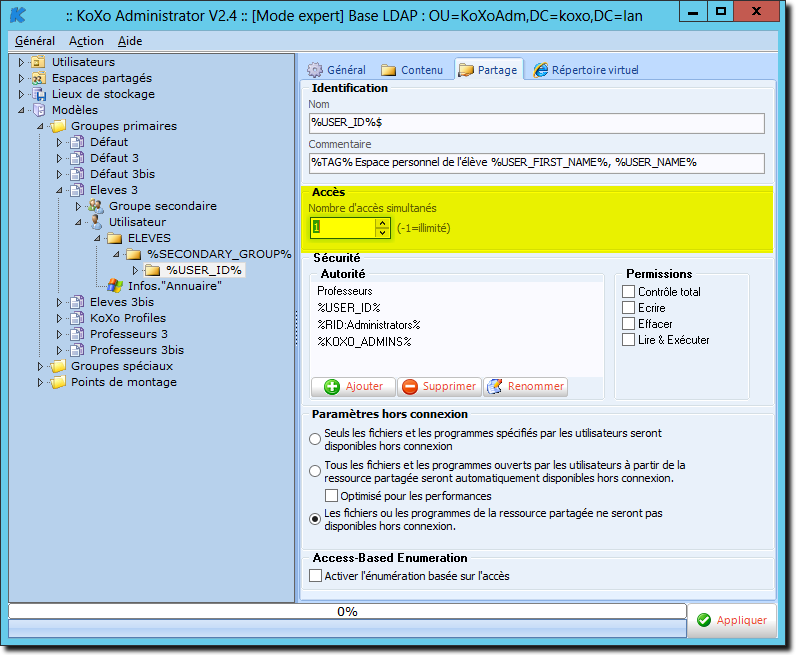
Task: Select first offline option for specified files
Action: pos(316,438)
